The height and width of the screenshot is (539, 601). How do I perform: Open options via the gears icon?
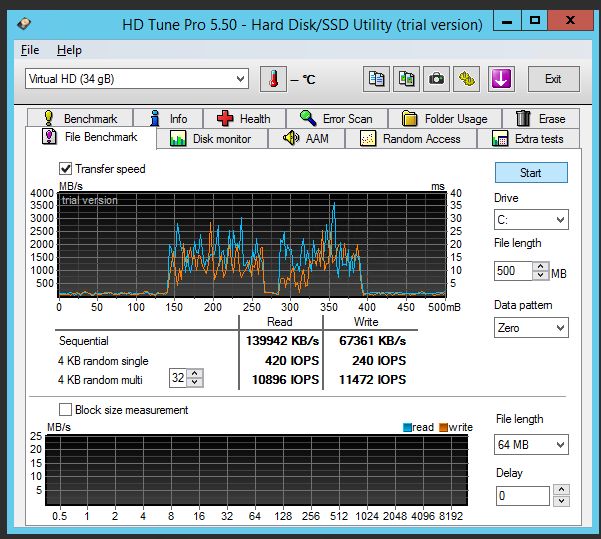click(x=466, y=79)
